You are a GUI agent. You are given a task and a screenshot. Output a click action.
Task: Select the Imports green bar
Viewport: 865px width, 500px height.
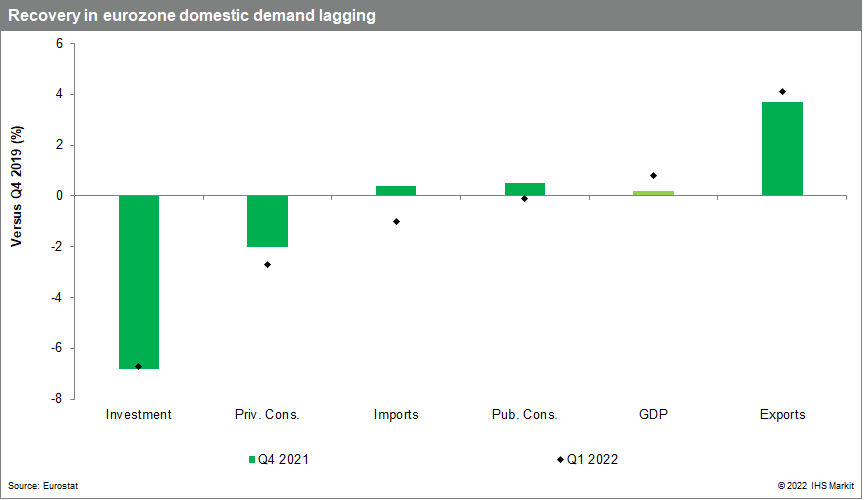pyautogui.click(x=396, y=190)
